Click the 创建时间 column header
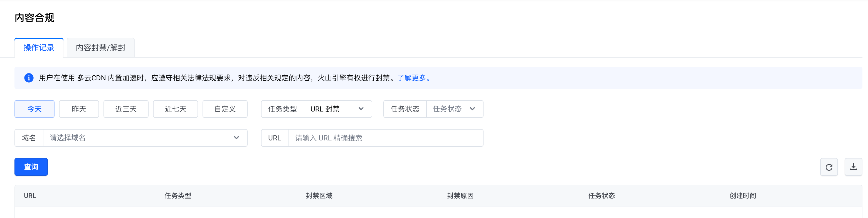 pyautogui.click(x=743, y=196)
